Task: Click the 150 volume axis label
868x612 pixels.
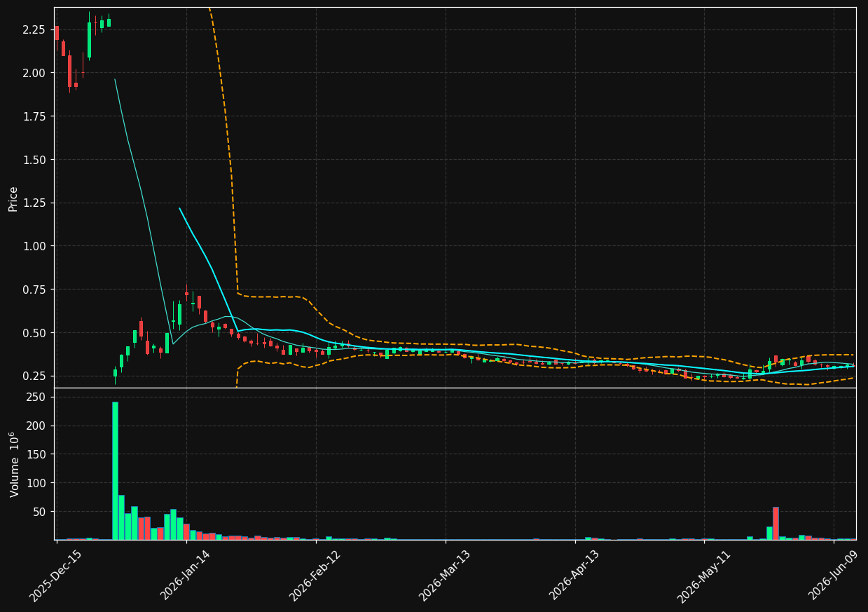Action: [x=37, y=455]
